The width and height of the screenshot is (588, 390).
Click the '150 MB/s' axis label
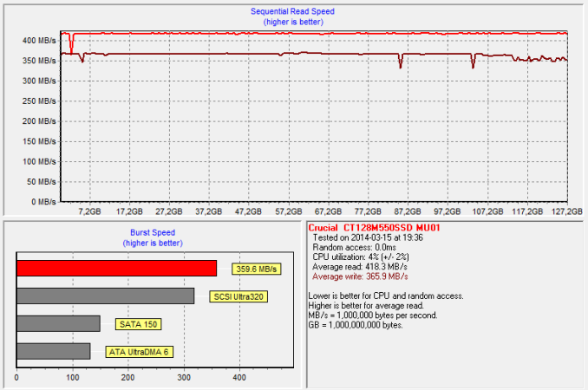point(39,141)
